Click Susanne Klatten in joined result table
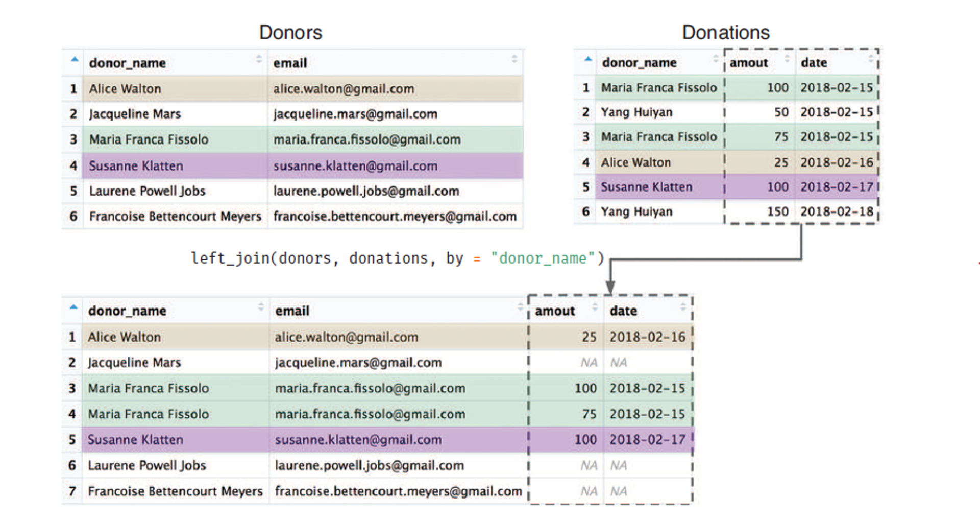 pos(135,440)
